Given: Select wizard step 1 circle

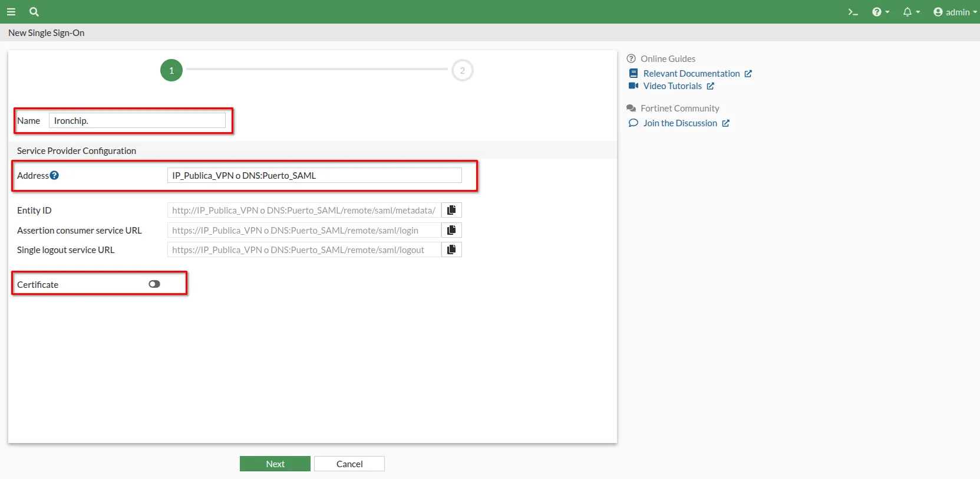Looking at the screenshot, I should (171, 70).
